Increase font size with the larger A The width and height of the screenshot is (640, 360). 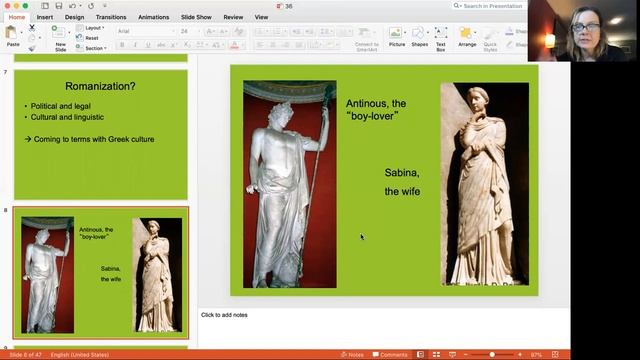point(210,31)
